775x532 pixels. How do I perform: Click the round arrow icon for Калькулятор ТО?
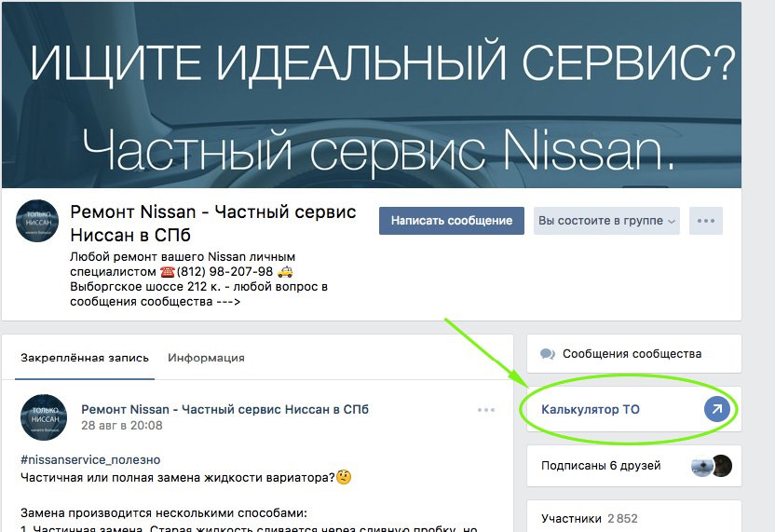point(716,409)
